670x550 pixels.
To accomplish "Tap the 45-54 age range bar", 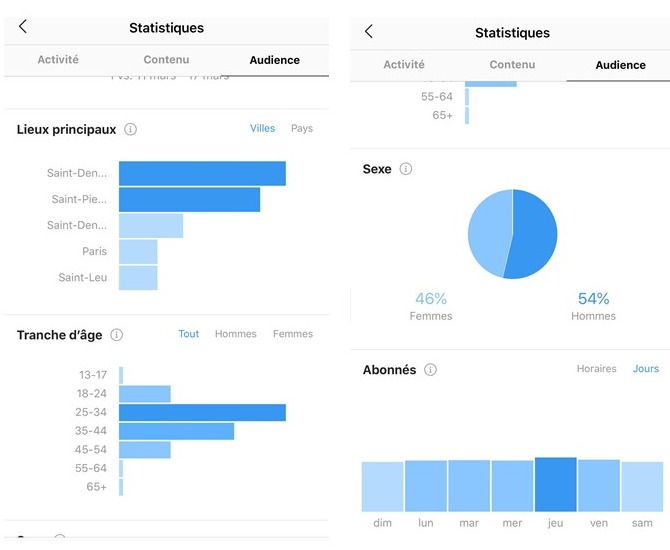I will point(144,450).
